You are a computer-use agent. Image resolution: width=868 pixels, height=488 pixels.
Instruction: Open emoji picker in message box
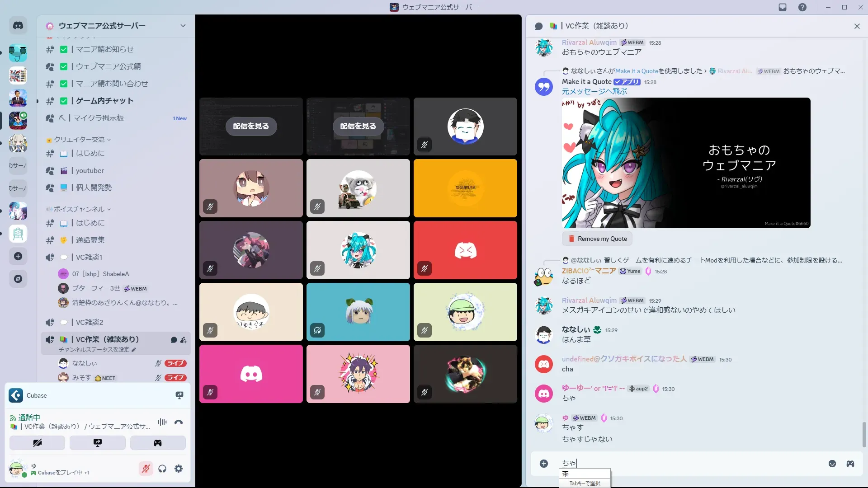click(x=832, y=464)
